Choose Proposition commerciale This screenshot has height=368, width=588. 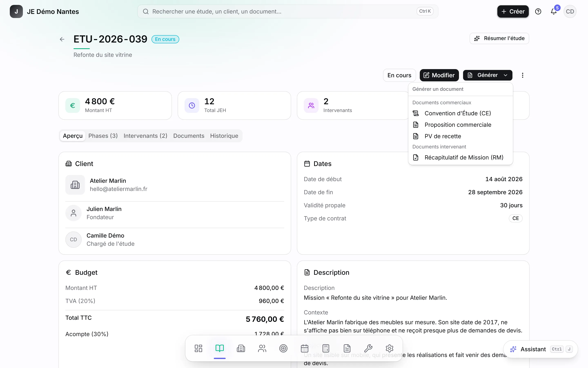click(x=460, y=125)
